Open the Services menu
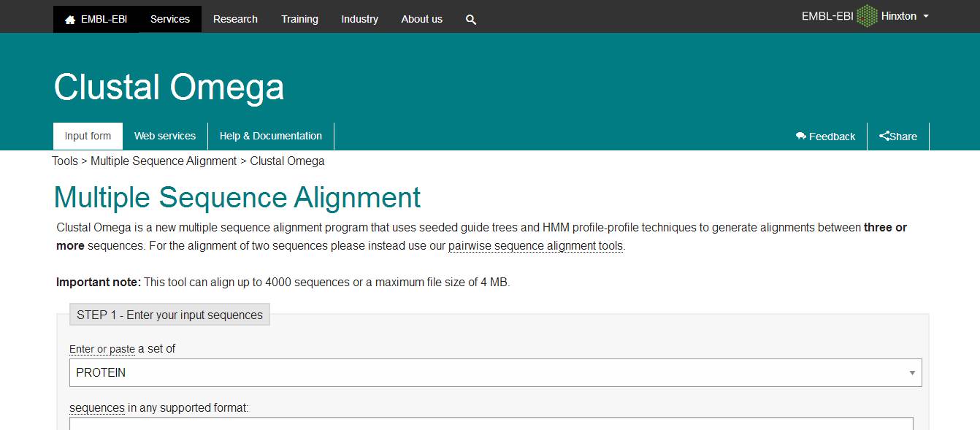980x430 pixels. [170, 19]
